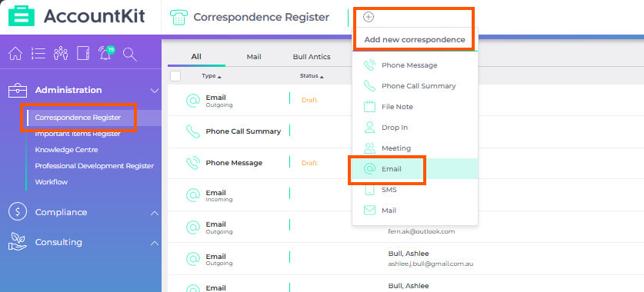Open the home icon in sidebar

click(x=15, y=54)
